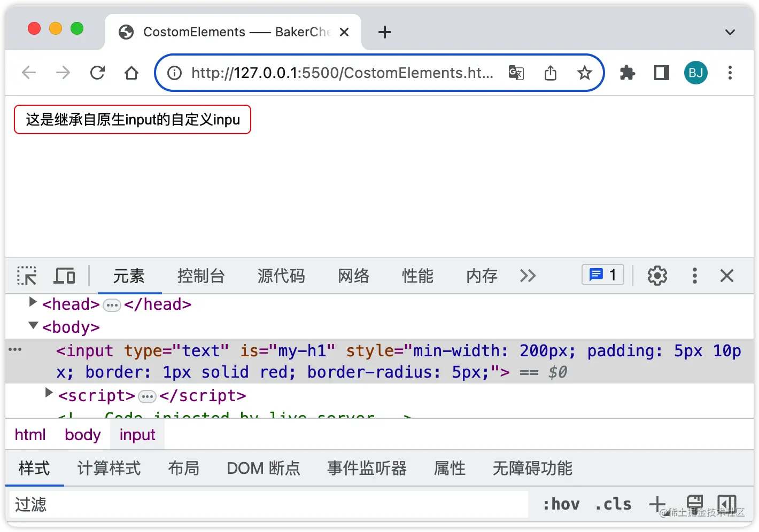
Task: Switch to the 布局 pane tab
Action: tap(184, 468)
